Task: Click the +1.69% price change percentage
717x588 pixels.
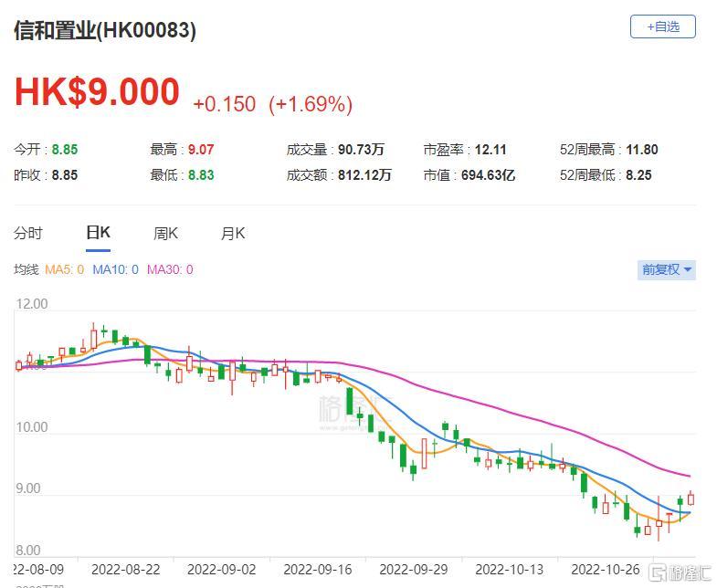Action: (311, 104)
